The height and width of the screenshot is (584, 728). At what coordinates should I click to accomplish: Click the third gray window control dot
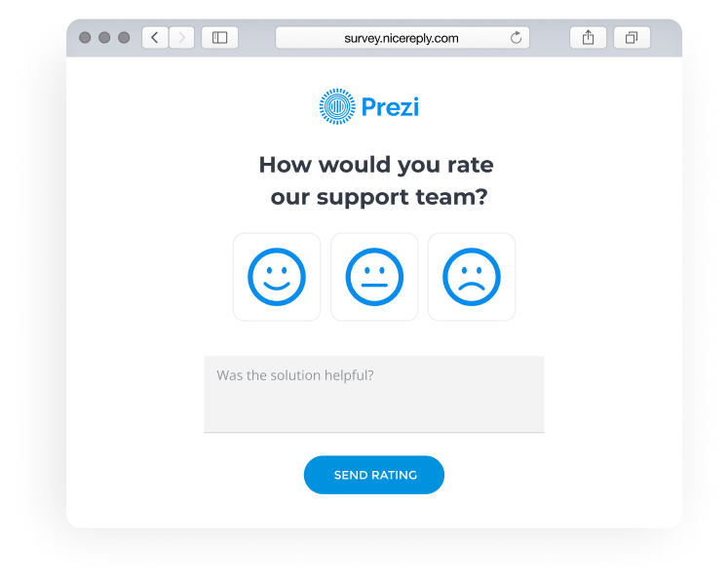point(124,38)
